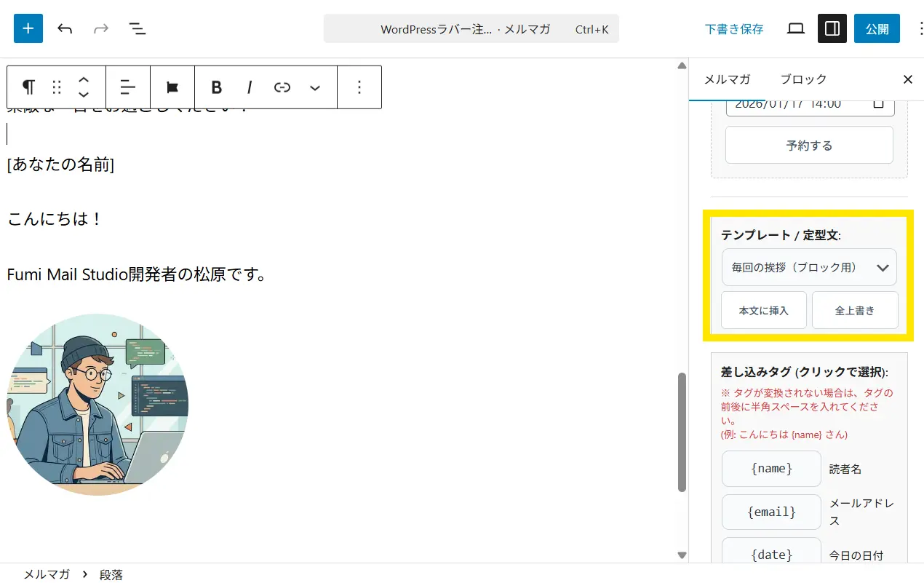
Task: Apply bold formatting to text
Action: click(216, 87)
